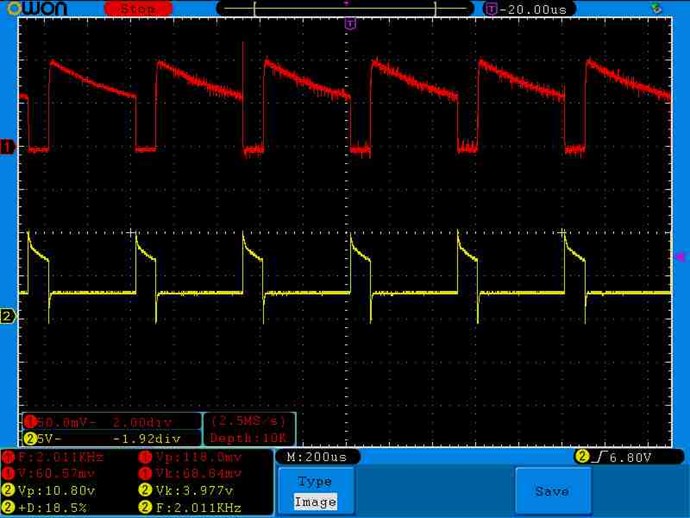
Task: Click the channel 2 ground marker on left edge
Action: click(x=7, y=316)
